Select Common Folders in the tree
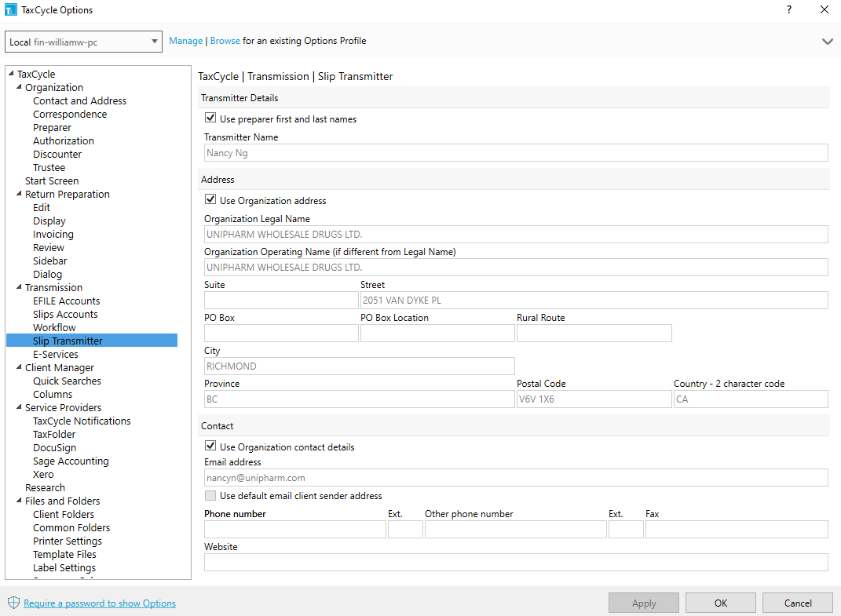 pyautogui.click(x=71, y=527)
